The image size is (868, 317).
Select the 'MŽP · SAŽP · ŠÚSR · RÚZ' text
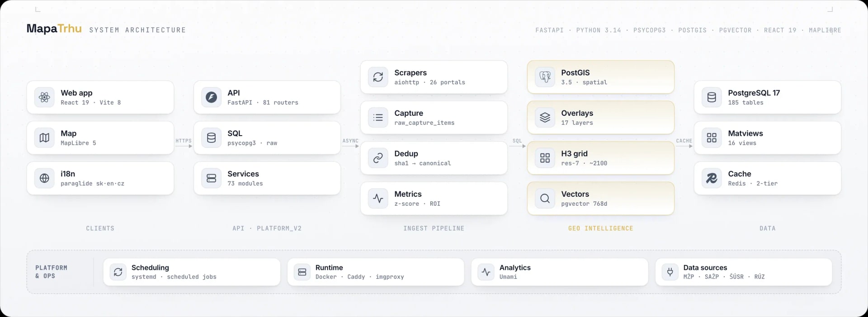pyautogui.click(x=724, y=277)
